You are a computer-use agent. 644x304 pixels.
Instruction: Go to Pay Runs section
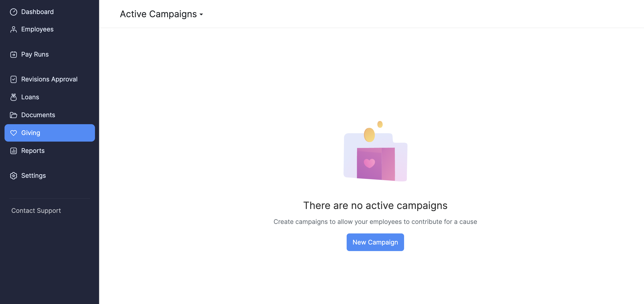tap(35, 54)
